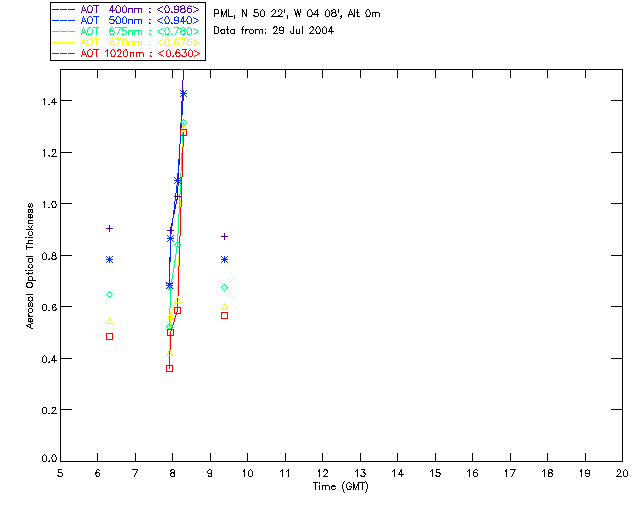Click the y-axis tick label "1.4"
Screen dimensions: 640x512
49,101
